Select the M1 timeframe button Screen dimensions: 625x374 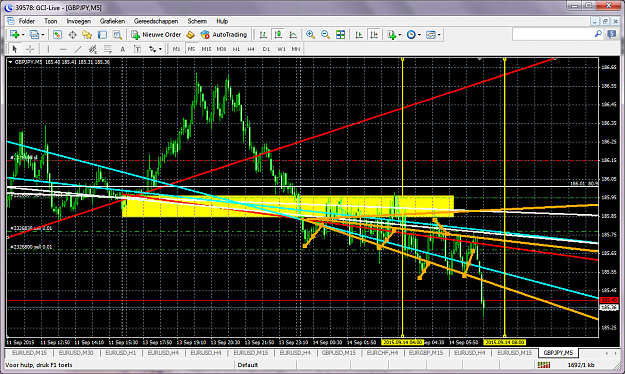(x=176, y=49)
